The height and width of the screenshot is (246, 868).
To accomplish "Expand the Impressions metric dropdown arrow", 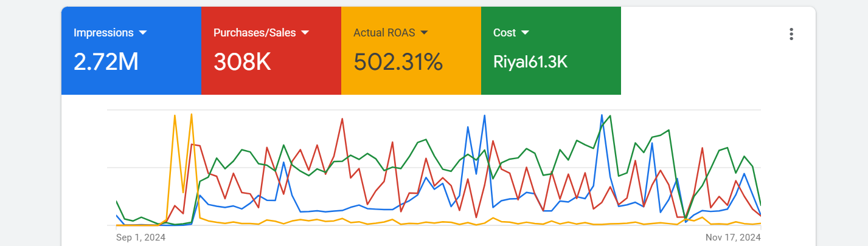I will 143,32.
